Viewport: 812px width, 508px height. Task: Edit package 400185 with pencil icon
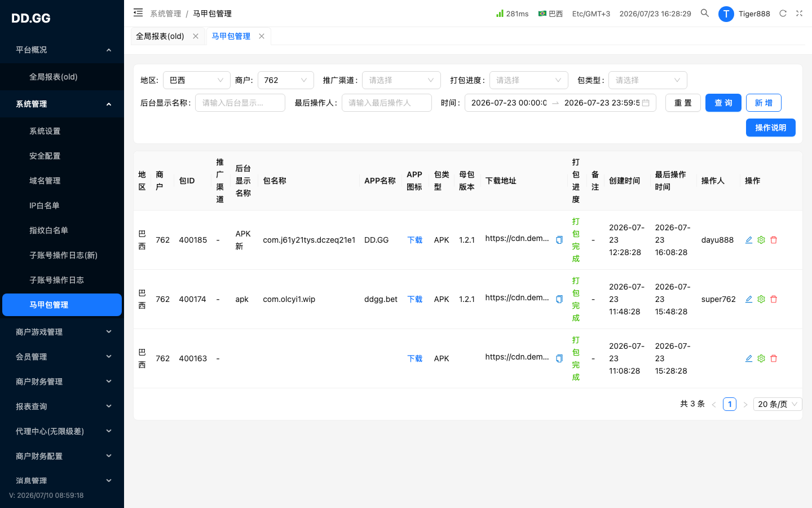pyautogui.click(x=749, y=240)
